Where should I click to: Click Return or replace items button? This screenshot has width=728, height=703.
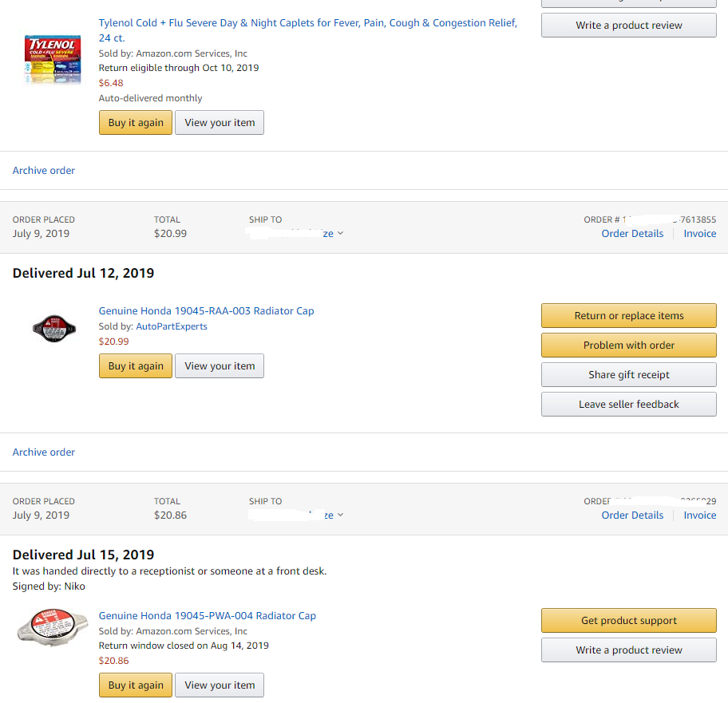pyautogui.click(x=628, y=316)
